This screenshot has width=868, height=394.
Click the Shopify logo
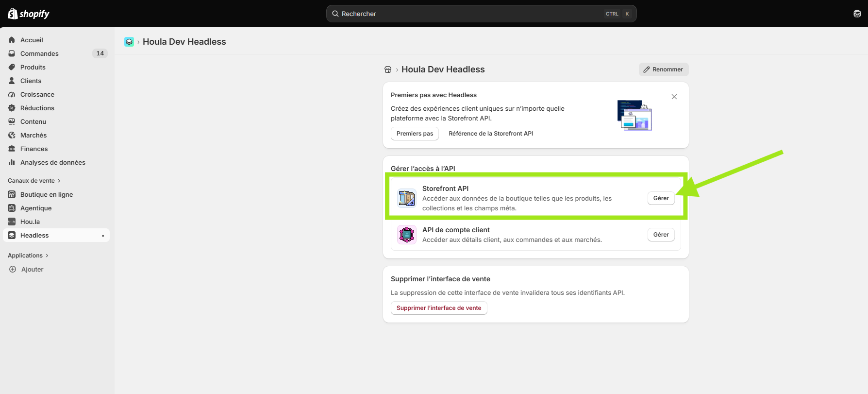coord(29,14)
